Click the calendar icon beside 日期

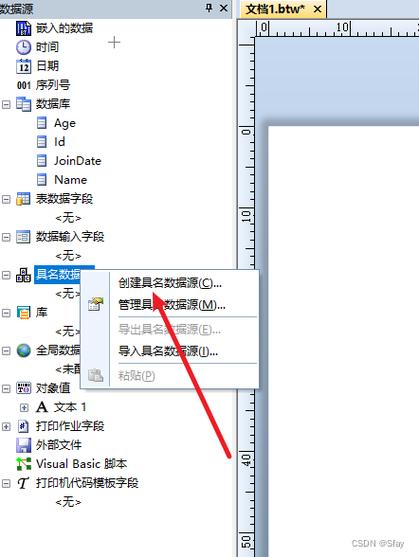click(23, 66)
